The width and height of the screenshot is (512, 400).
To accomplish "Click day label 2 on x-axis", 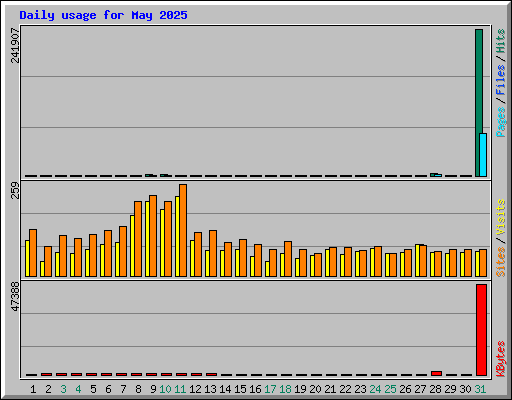I will (48, 389).
